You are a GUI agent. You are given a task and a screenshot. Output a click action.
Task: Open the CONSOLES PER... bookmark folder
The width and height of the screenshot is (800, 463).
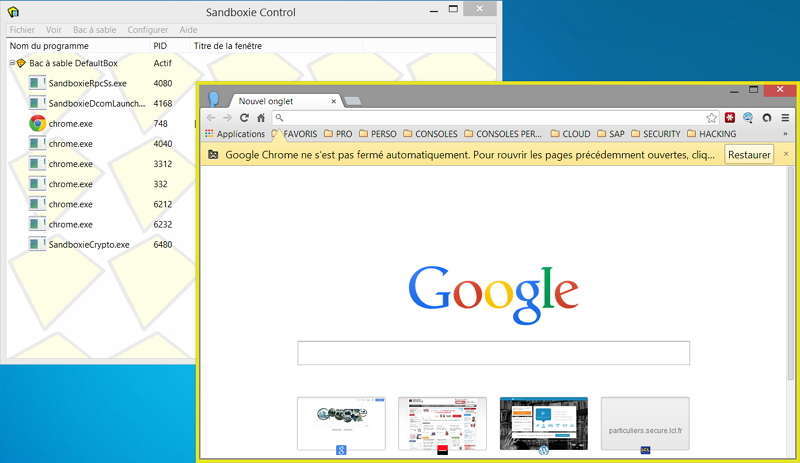click(x=503, y=134)
